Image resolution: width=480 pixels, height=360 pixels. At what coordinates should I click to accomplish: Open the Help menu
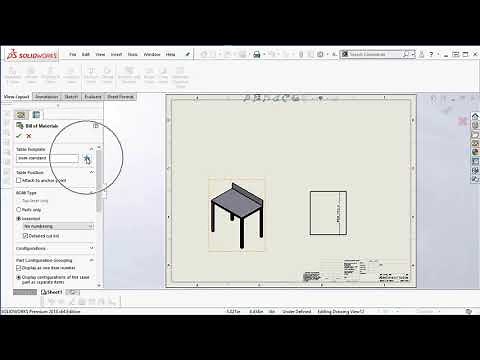[170, 54]
